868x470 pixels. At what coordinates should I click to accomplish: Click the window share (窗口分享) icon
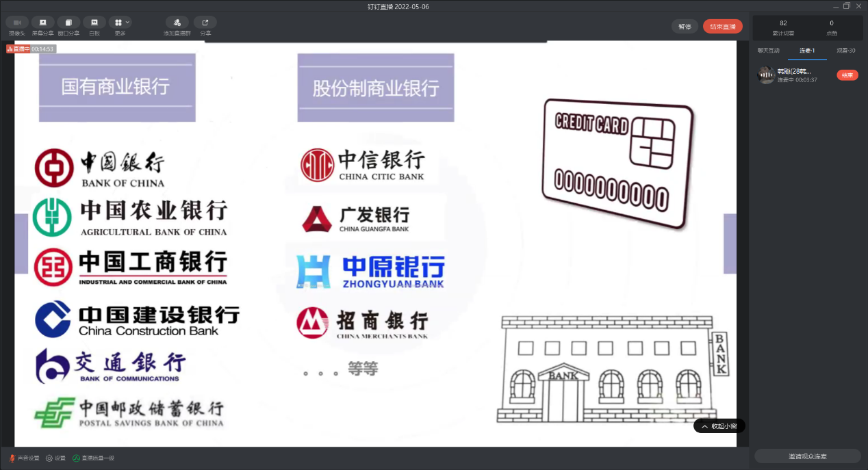tap(68, 23)
